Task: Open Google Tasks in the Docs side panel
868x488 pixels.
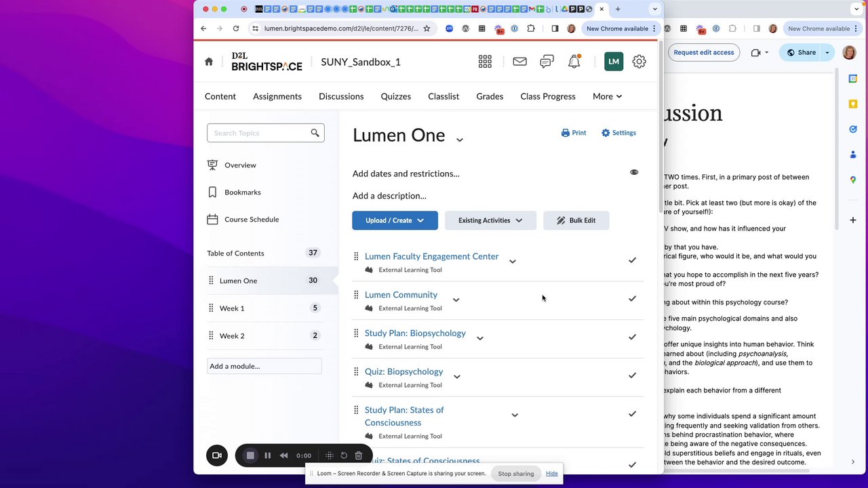Action: point(853,129)
